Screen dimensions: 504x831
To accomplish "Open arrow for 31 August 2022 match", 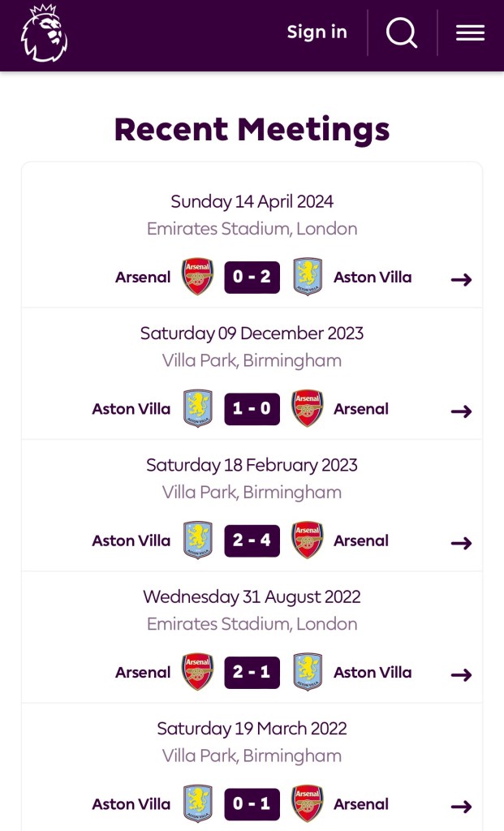I will (461, 674).
